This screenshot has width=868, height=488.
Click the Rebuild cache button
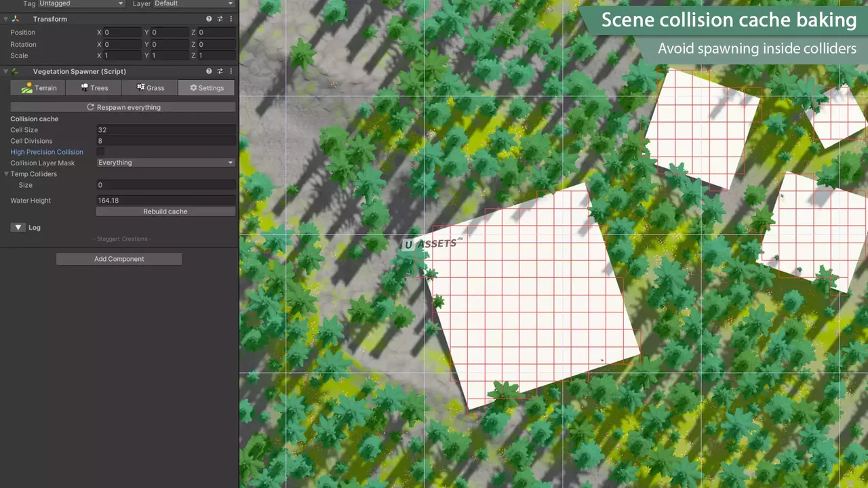pyautogui.click(x=165, y=211)
